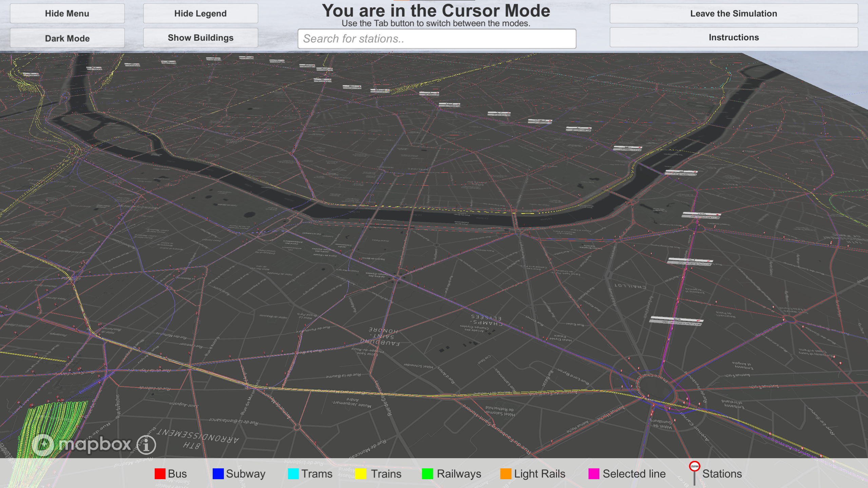Click the magenta Selected line swatch
This screenshot has height=488, width=868.
[594, 474]
